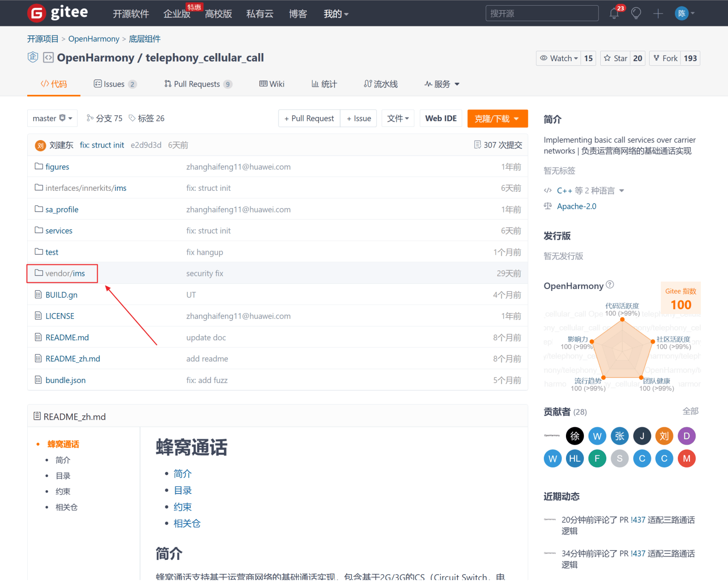View the 标签 26 tags link
The image size is (728, 581).
point(147,118)
